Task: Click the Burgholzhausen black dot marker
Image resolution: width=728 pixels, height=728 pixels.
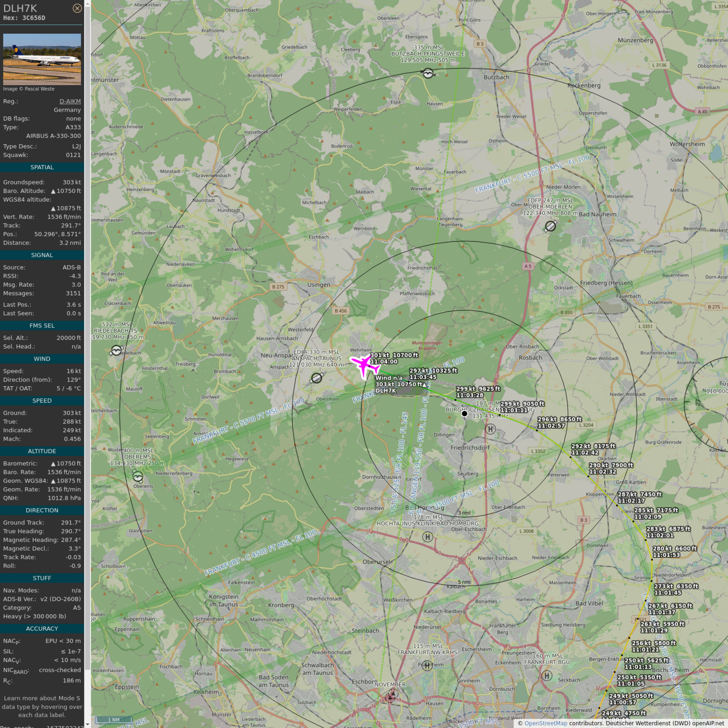Action: tap(464, 414)
